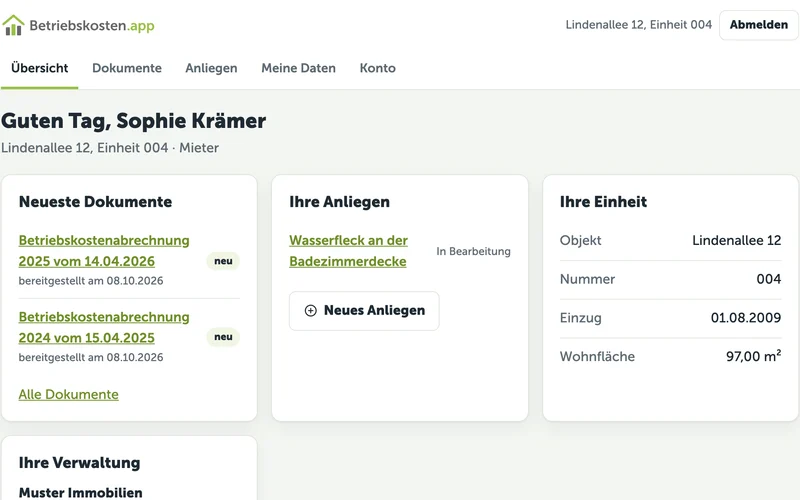Screen dimensions: 800x500
Task: Switch to the Dokumente tab
Action: (x=127, y=68)
